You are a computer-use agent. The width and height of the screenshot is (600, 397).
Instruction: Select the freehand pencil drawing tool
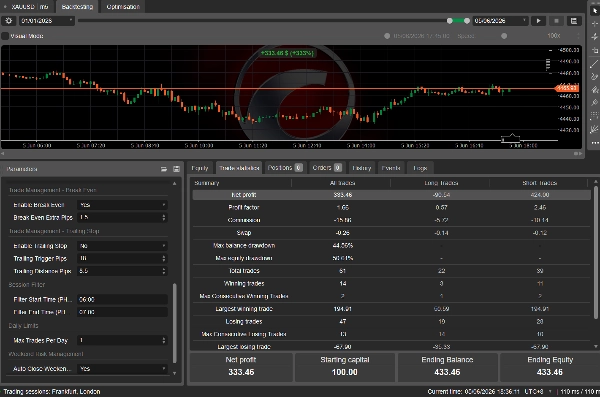[594, 77]
